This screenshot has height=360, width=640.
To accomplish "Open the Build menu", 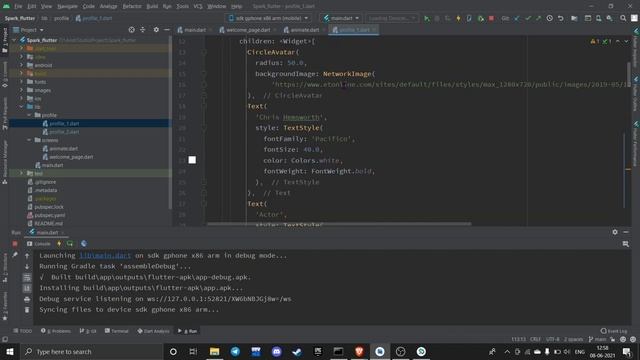I will point(152,6).
